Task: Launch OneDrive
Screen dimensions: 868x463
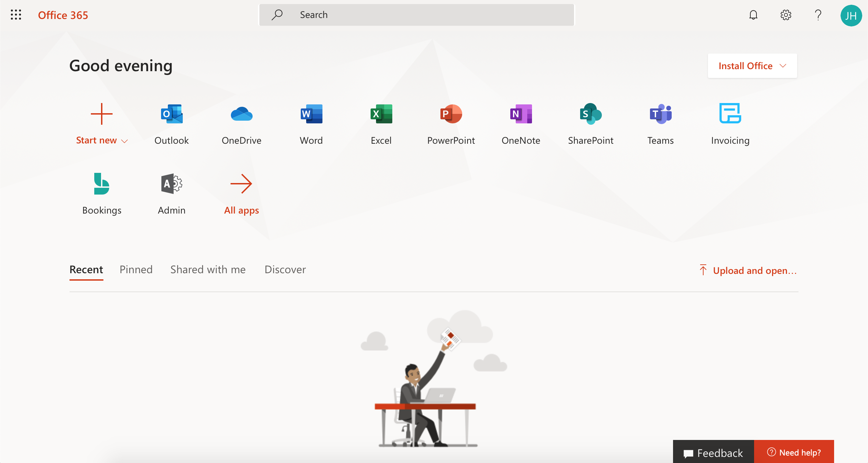Action: (241, 124)
